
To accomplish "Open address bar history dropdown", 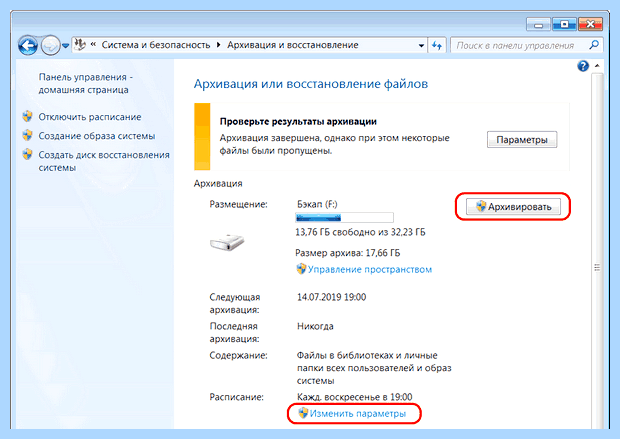I will (x=422, y=45).
